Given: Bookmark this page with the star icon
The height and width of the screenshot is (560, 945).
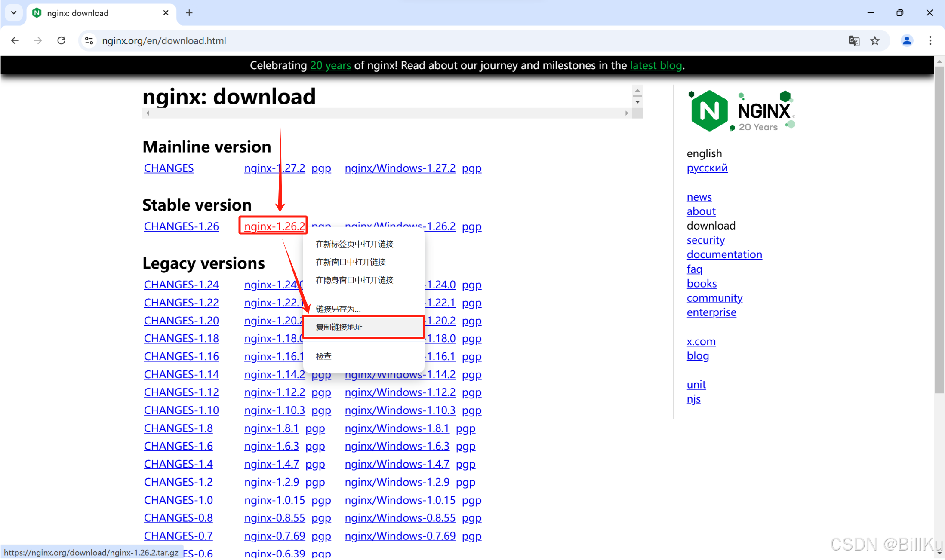Looking at the screenshot, I should coord(875,40).
